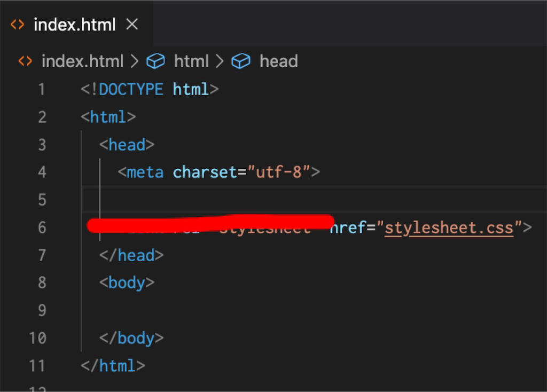Click the meta tag name on line 4
This screenshot has width=547, height=392.
145,173
